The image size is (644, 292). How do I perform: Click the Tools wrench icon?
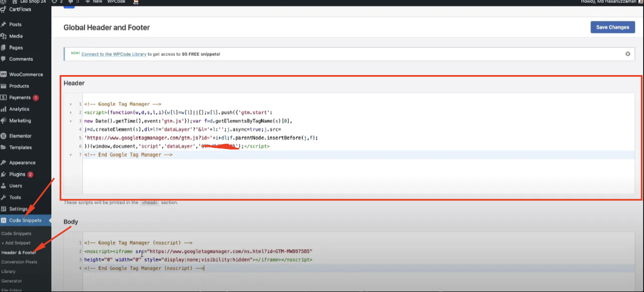click(x=4, y=197)
